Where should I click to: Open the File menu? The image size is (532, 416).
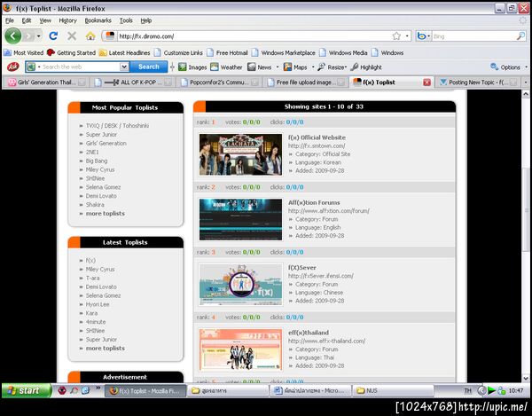(x=10, y=20)
